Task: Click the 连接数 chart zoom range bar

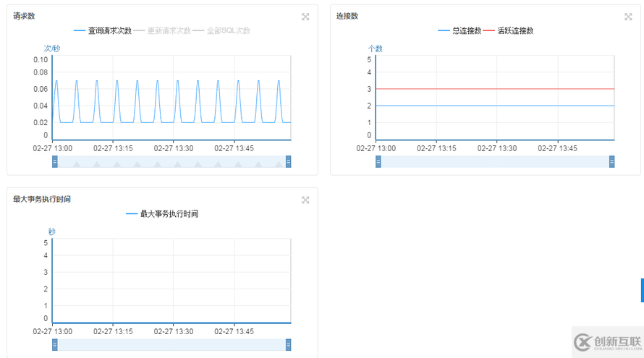Action: pyautogui.click(x=496, y=162)
